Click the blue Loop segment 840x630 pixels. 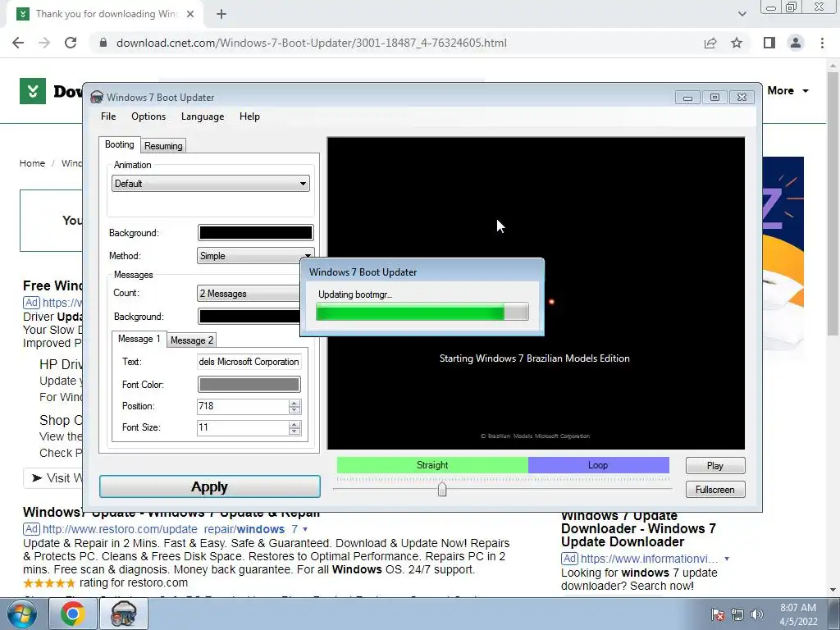[x=598, y=465]
